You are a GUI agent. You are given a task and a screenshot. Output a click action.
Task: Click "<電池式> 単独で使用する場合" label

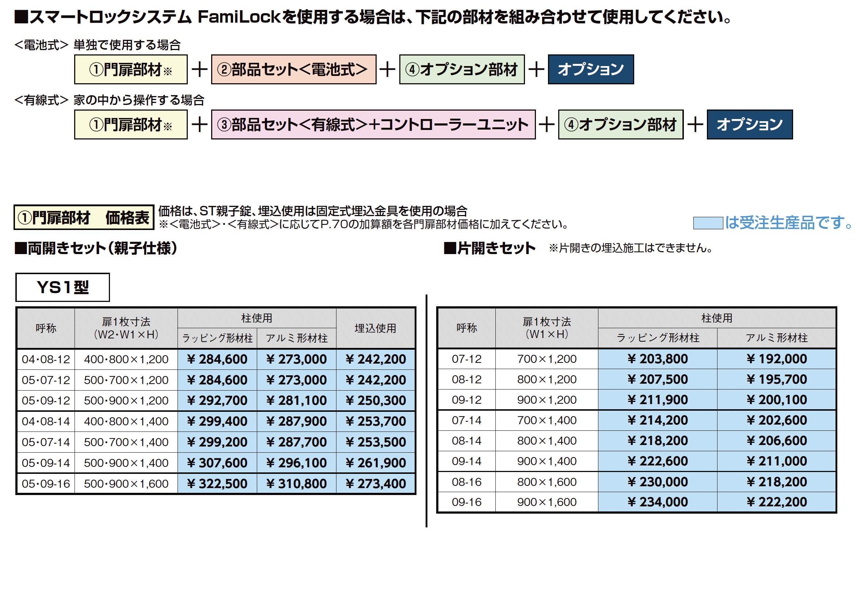tap(98, 45)
